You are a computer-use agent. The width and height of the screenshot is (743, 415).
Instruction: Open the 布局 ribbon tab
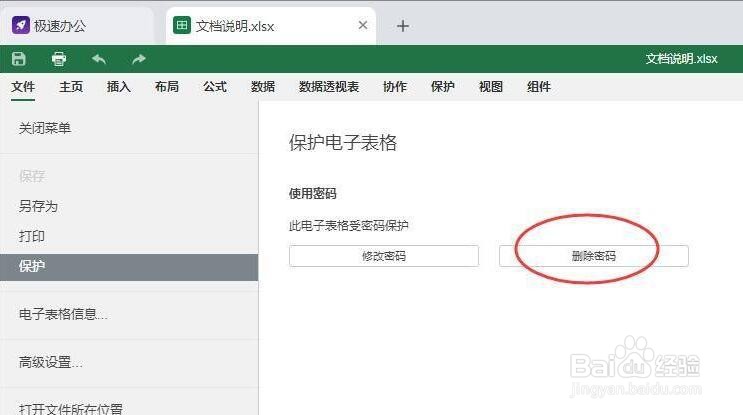(167, 87)
